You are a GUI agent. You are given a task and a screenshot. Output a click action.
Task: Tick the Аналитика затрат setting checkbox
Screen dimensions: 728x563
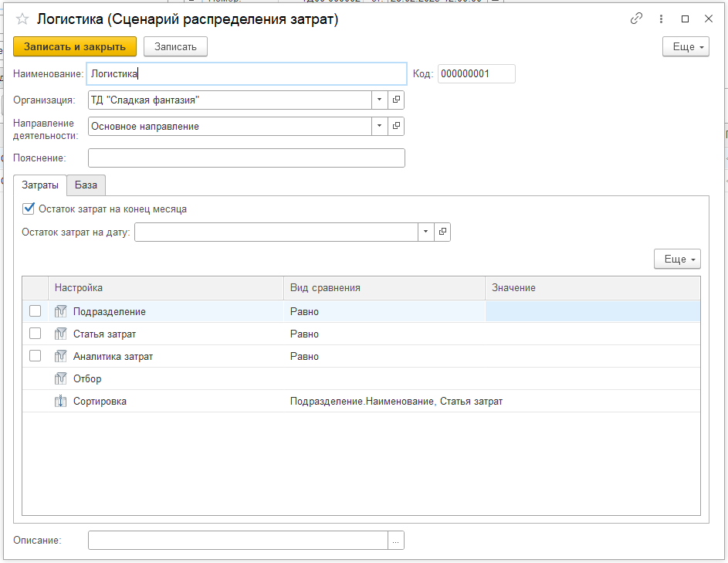coord(35,356)
